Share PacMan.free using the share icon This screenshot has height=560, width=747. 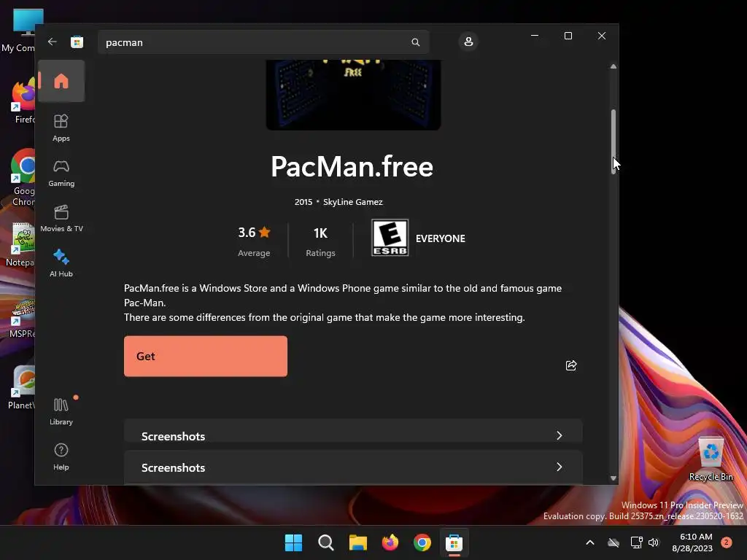[570, 365]
